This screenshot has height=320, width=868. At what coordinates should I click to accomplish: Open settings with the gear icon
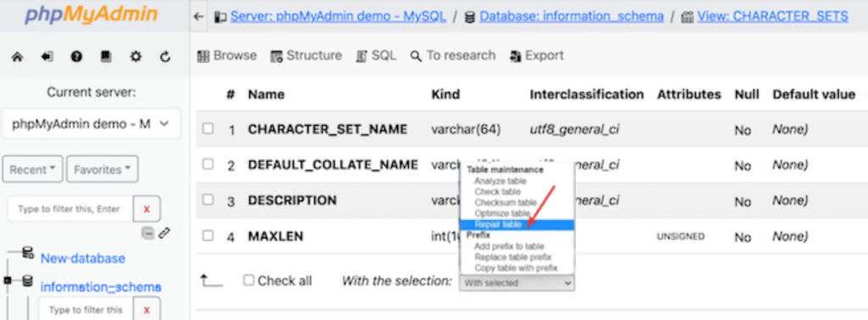(135, 57)
